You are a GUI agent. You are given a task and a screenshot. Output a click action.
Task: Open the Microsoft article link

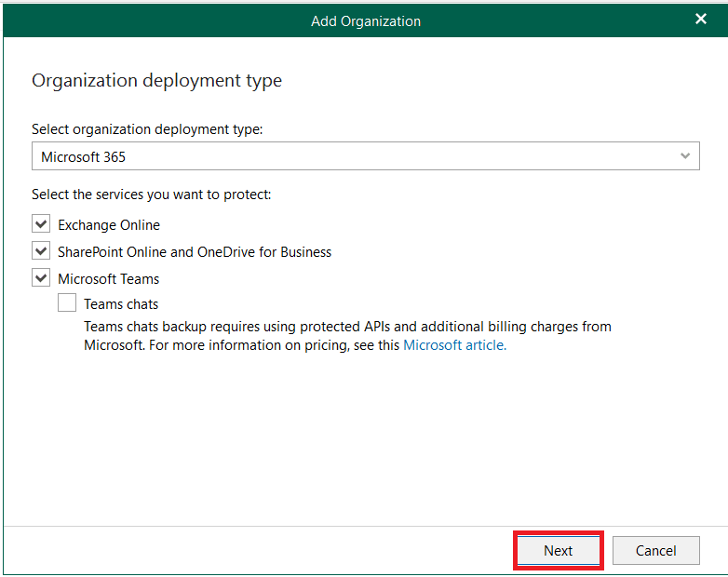[454, 345]
